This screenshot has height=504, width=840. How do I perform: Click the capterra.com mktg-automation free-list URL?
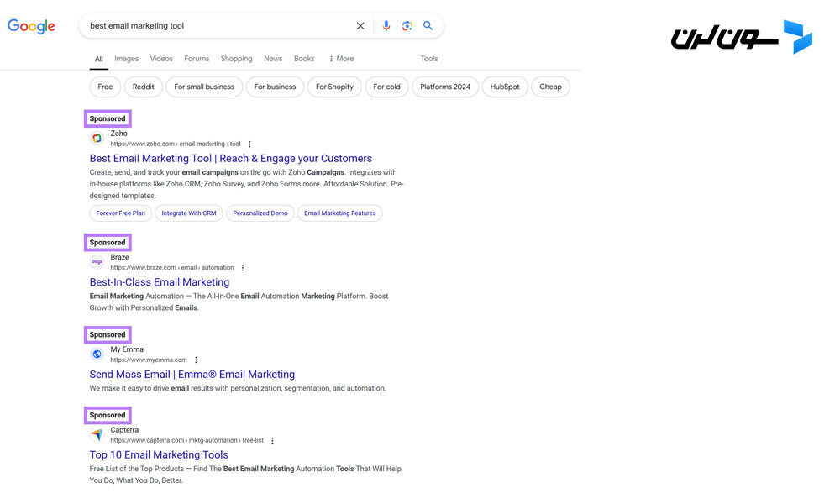coord(187,440)
